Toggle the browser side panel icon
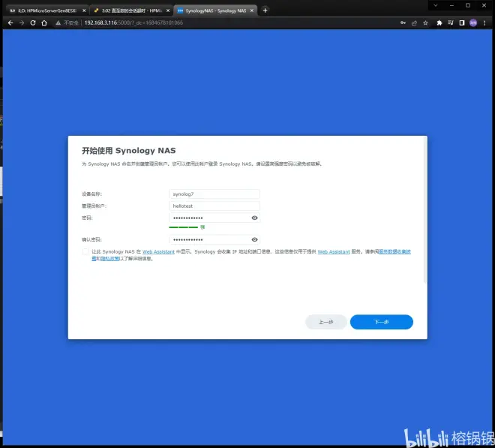495x448 pixels. click(462, 23)
